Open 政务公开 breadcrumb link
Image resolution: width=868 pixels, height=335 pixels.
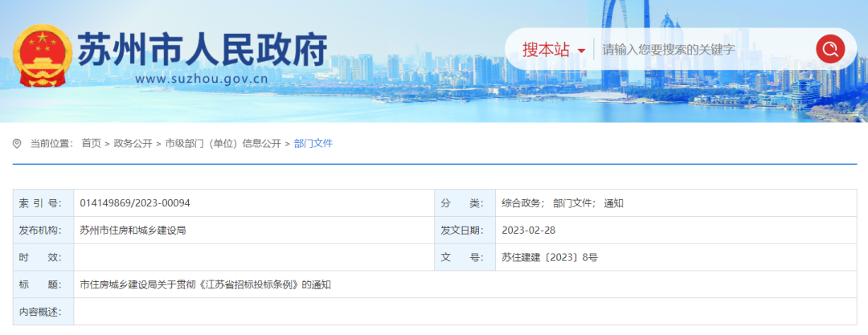[133, 144]
